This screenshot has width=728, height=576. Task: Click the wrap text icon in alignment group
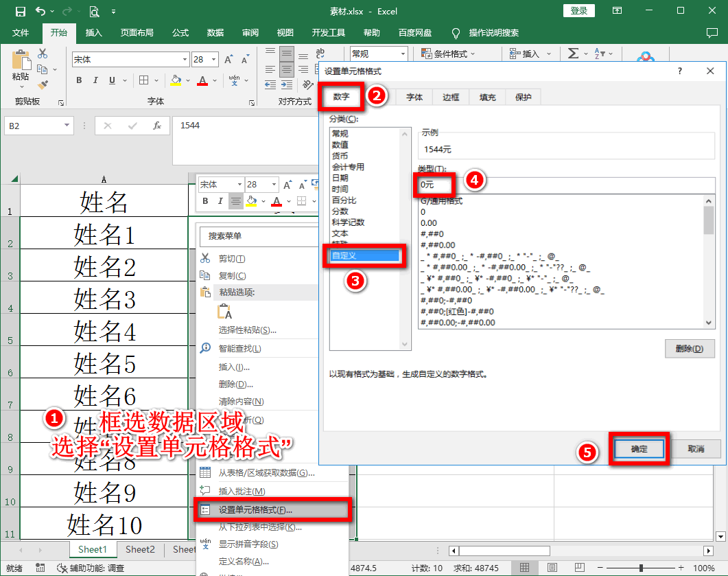[x=320, y=53]
